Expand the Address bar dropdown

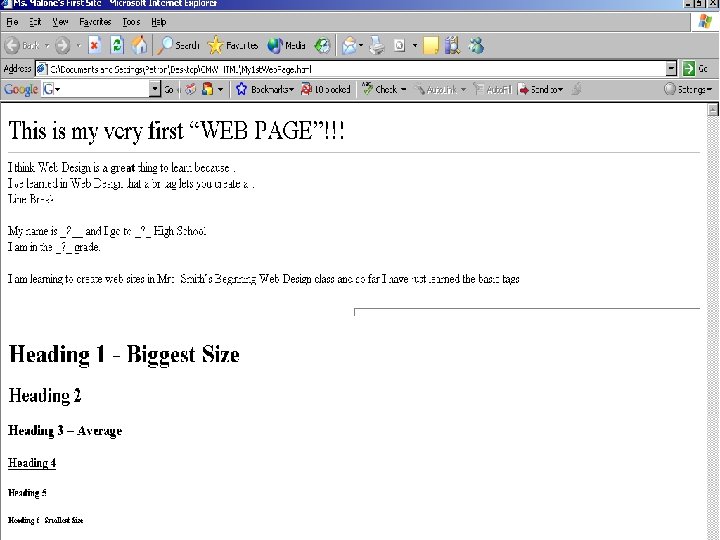click(671, 69)
